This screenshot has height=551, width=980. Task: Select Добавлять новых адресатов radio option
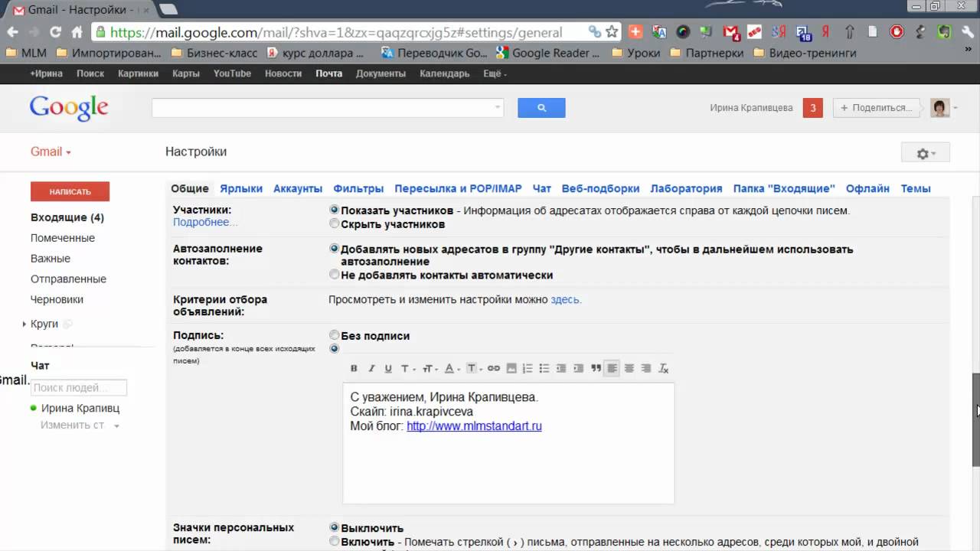coord(334,249)
